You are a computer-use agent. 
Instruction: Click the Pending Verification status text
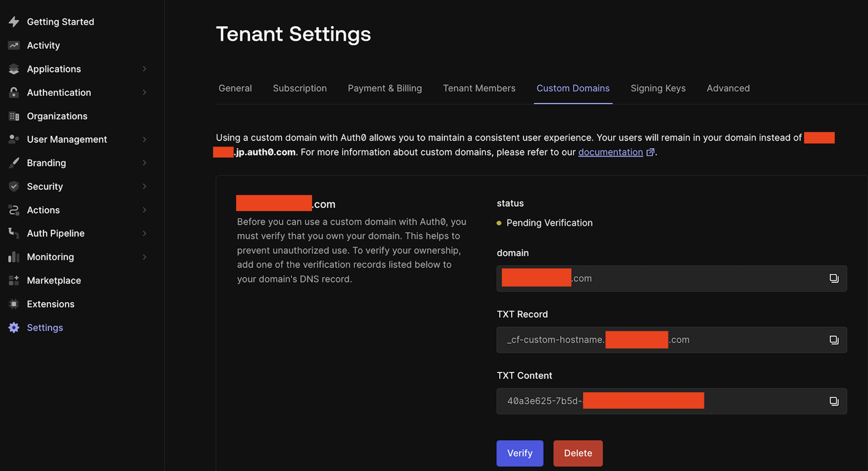[549, 223]
